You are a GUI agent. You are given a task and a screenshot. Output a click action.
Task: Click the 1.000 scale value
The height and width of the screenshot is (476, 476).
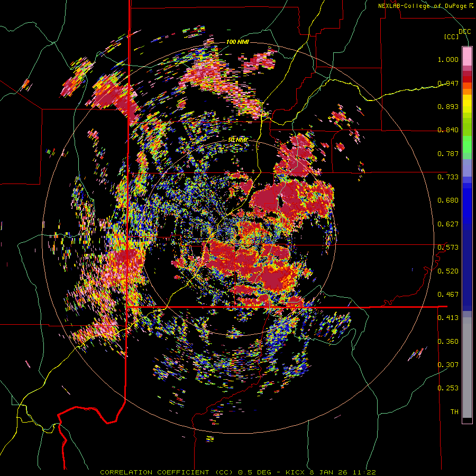(448, 59)
